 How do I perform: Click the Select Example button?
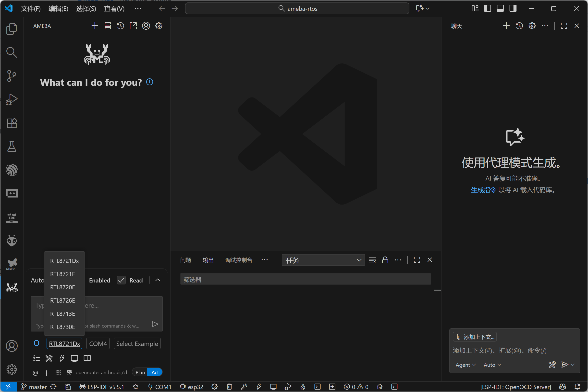(137, 344)
